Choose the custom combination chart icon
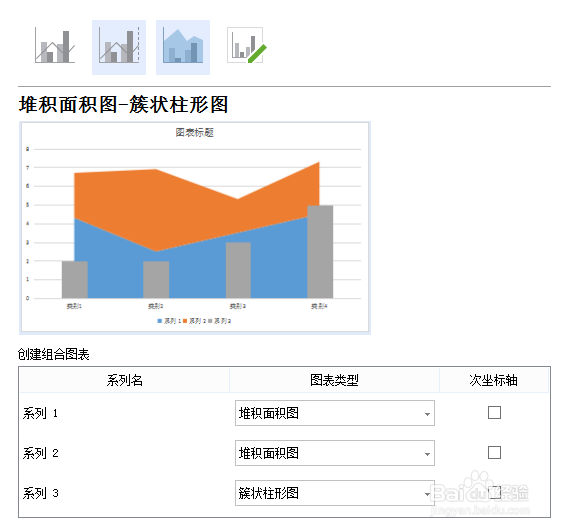The height and width of the screenshot is (531, 561). pos(247,46)
